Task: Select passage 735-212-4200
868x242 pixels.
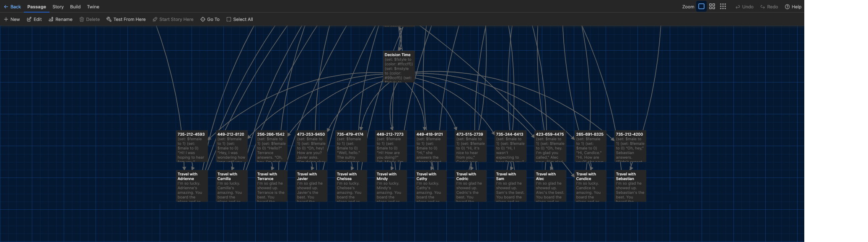Action: tap(630, 147)
